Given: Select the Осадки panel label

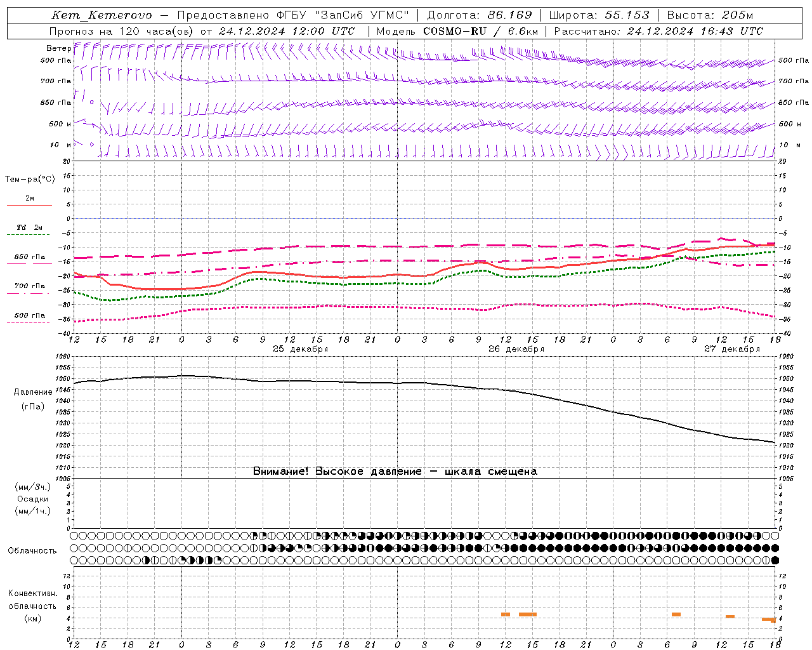Looking at the screenshot, I should [33, 500].
